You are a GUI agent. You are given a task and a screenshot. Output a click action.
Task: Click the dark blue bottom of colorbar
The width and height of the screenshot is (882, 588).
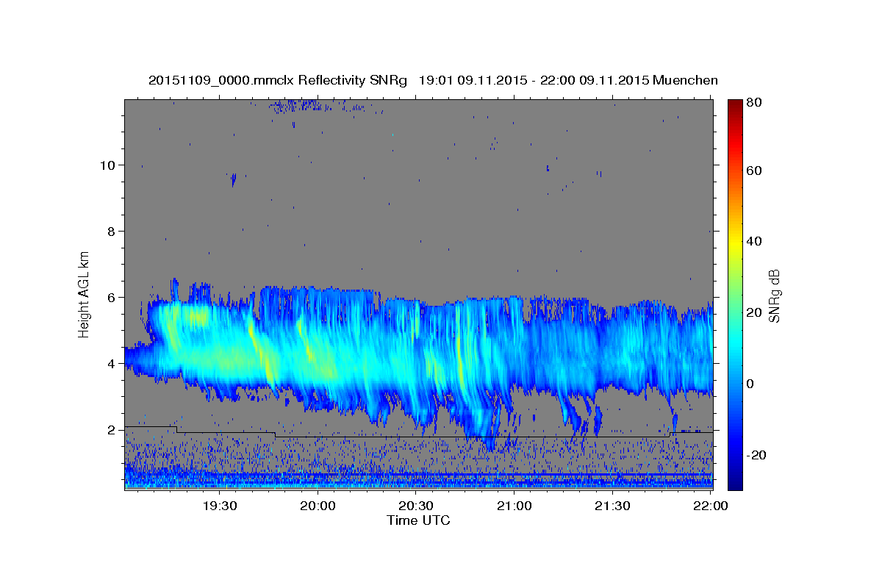pyautogui.click(x=734, y=481)
